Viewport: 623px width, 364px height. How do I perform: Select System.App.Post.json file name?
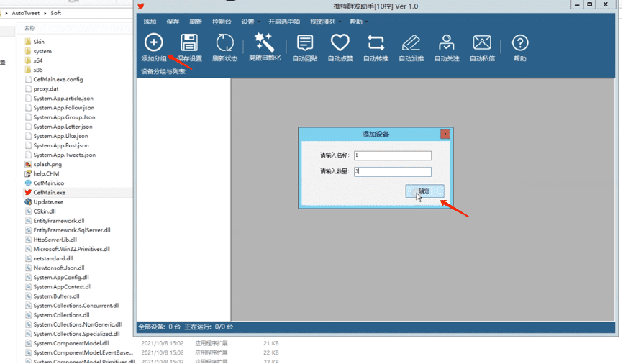61,145
